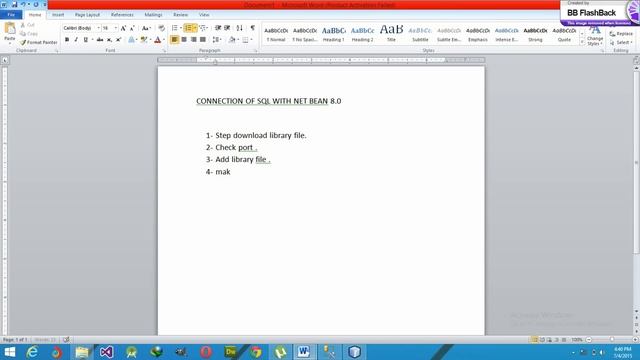This screenshot has width=640, height=360.
Task: Apply the Heading 2 style
Action: point(362,34)
